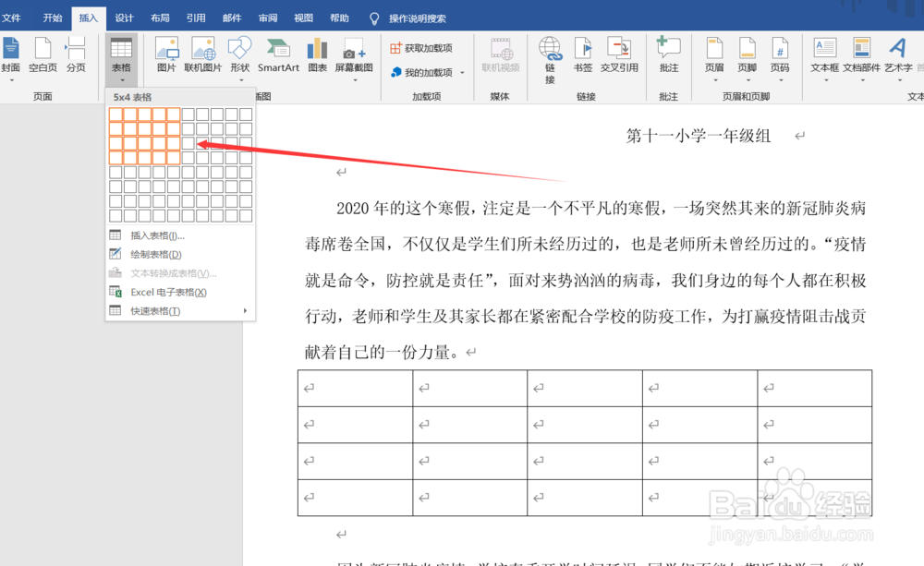Switch to the 设计 ribbon tab
Viewport: 924px width, 566px height.
click(x=124, y=18)
